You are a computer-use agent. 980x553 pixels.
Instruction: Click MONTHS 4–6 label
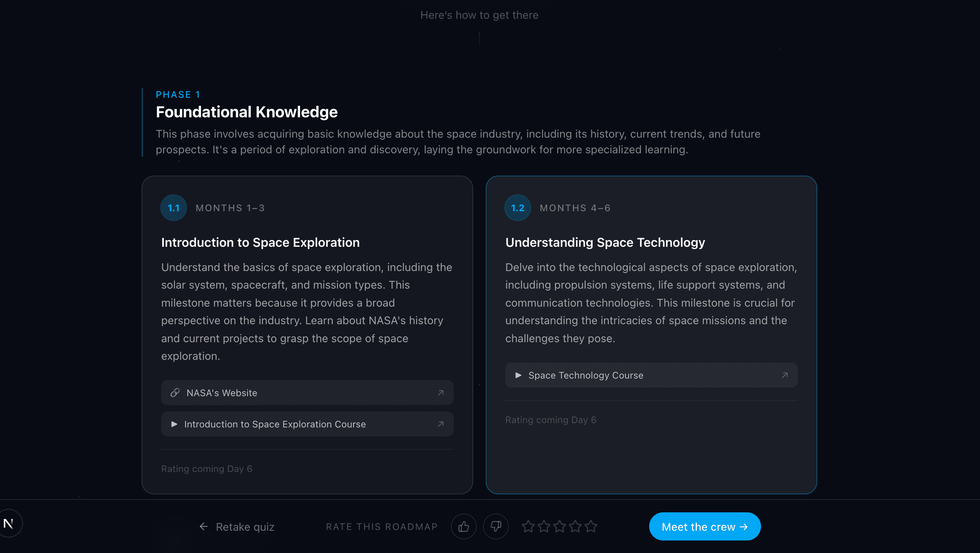[x=575, y=208]
